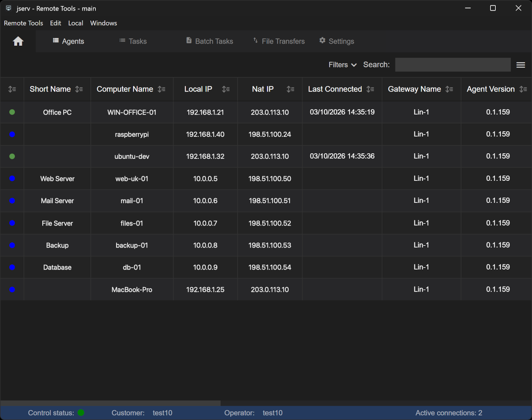532x420 pixels.
Task: Click the horizontal scrollbar at the bottom
Action: 110,403
